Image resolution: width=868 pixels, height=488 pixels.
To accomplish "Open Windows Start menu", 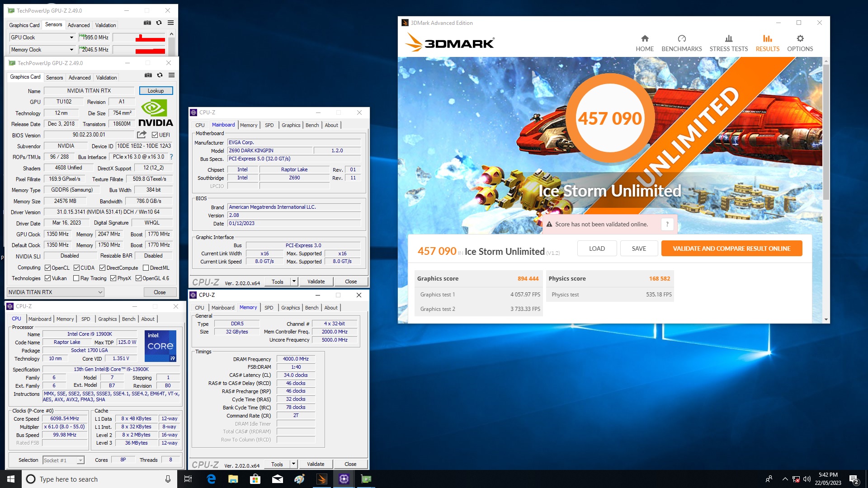I will 11,479.
